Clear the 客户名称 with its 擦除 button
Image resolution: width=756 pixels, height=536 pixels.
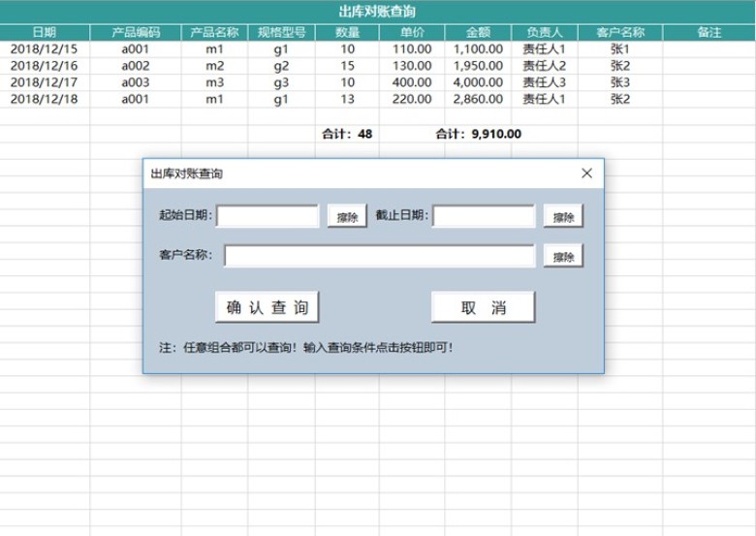(563, 256)
